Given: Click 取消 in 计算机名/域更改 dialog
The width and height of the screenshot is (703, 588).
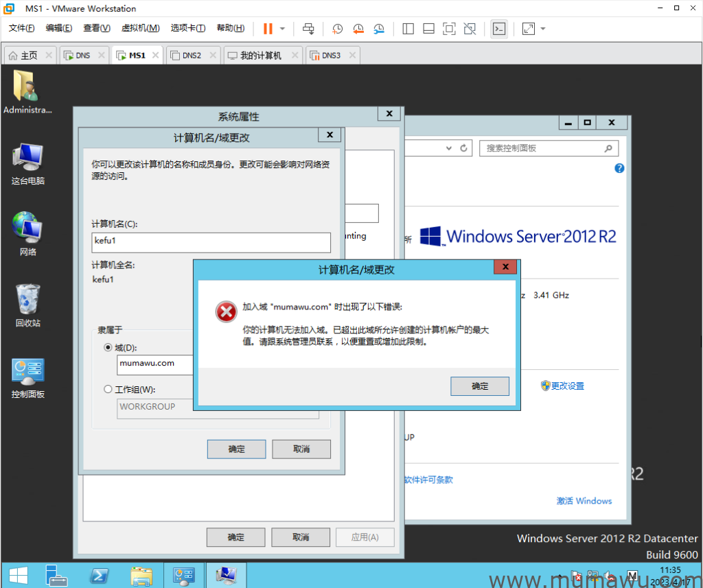Looking at the screenshot, I should (x=301, y=449).
